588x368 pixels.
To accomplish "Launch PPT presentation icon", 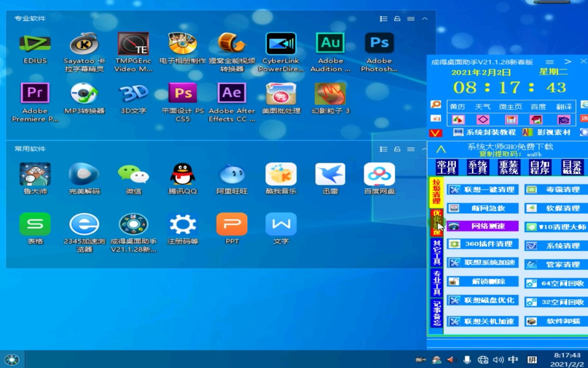I will click(x=232, y=224).
